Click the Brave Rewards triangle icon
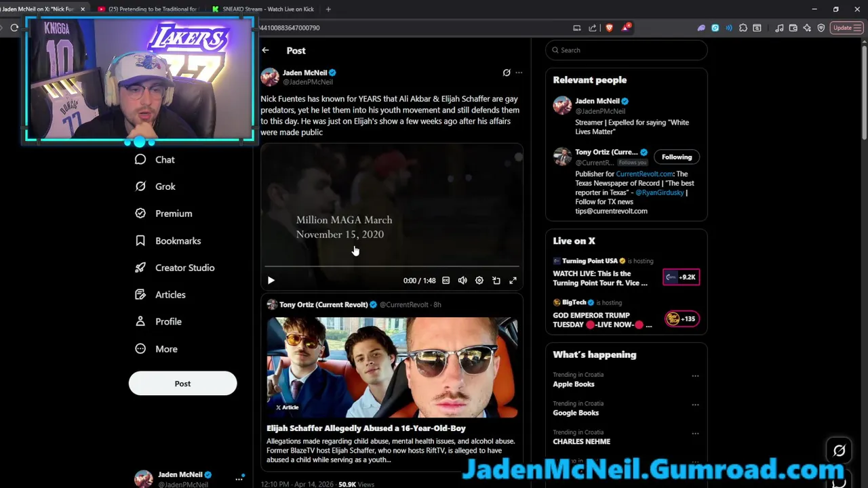 [x=625, y=28]
